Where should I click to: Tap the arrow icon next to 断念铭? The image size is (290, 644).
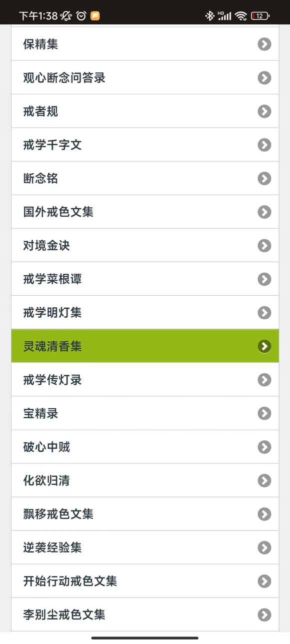click(264, 178)
